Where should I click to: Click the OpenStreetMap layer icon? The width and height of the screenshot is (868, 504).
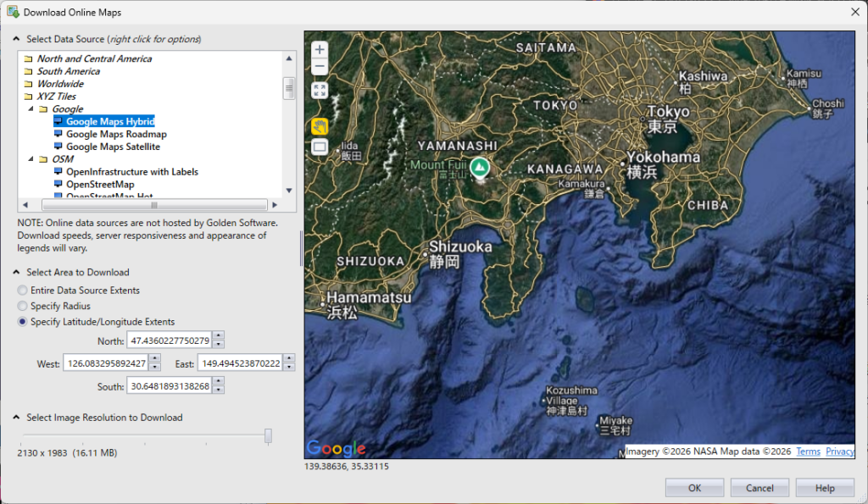(x=58, y=184)
